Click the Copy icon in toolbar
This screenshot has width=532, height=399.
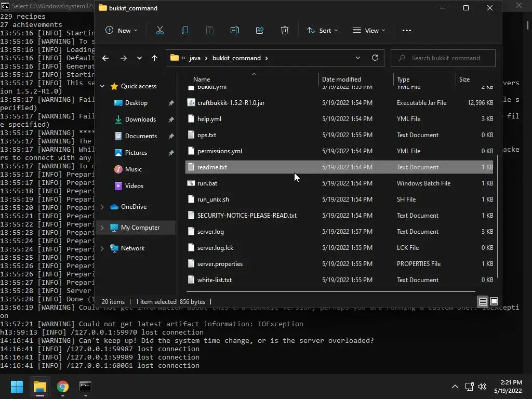(185, 31)
